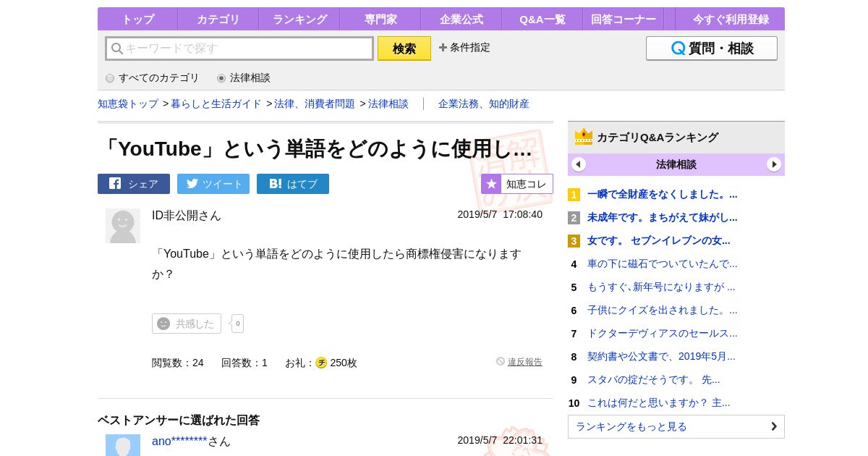The image size is (868, 456).
Task: Open the 企業法務、知的財産 category link
Action: coord(484,104)
